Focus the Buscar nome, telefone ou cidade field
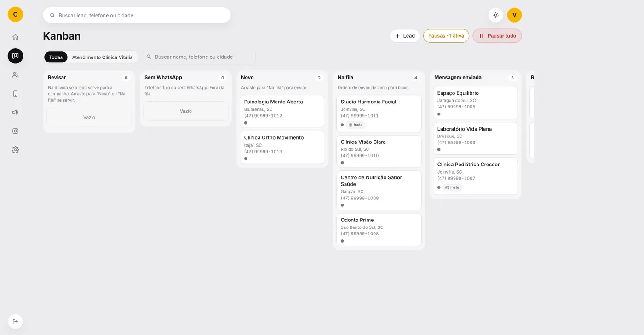This screenshot has height=335, width=644. [198, 57]
